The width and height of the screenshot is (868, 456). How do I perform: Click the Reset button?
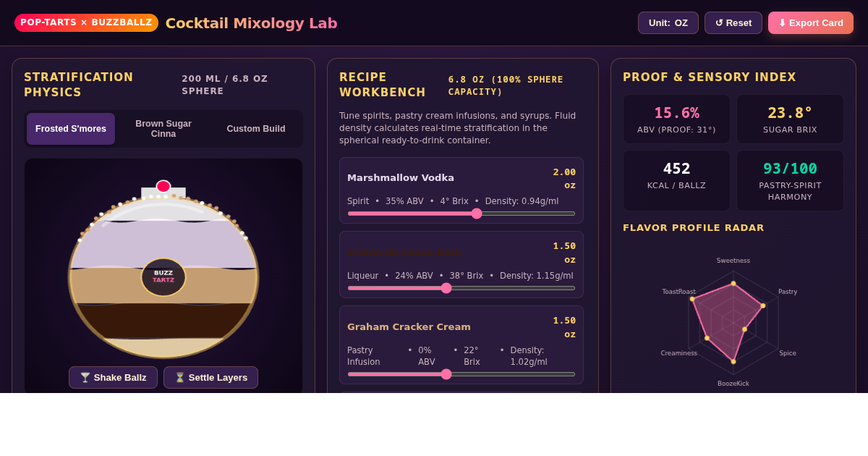(733, 22)
